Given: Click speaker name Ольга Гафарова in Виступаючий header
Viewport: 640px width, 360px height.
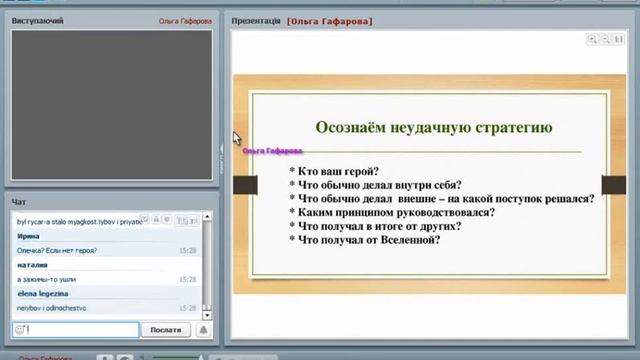Looking at the screenshot, I should [185, 21].
